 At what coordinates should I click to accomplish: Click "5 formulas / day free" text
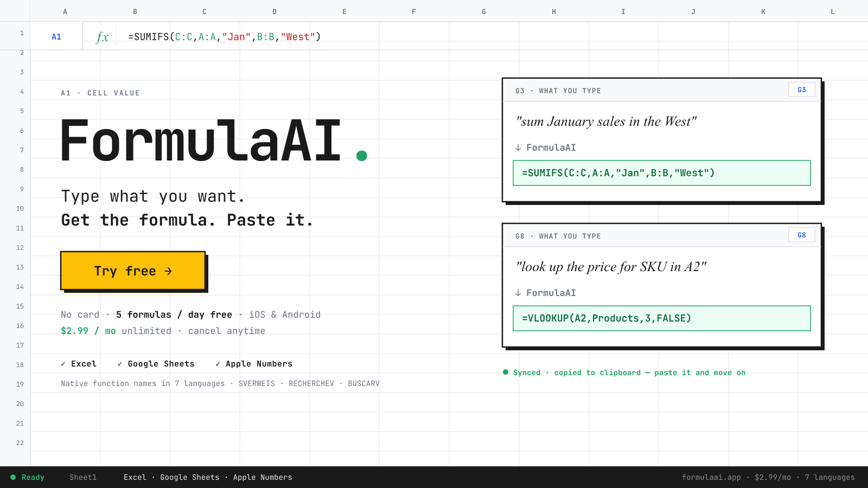(174, 314)
